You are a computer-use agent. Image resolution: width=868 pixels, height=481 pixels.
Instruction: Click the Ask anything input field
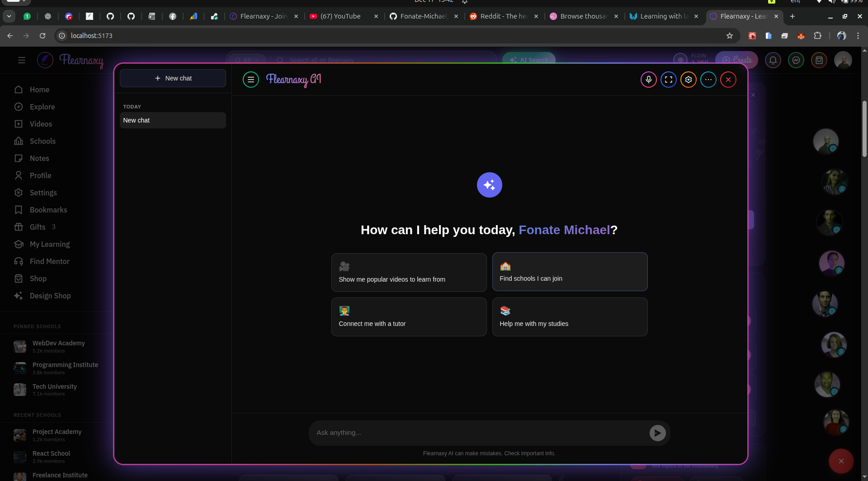(x=479, y=433)
